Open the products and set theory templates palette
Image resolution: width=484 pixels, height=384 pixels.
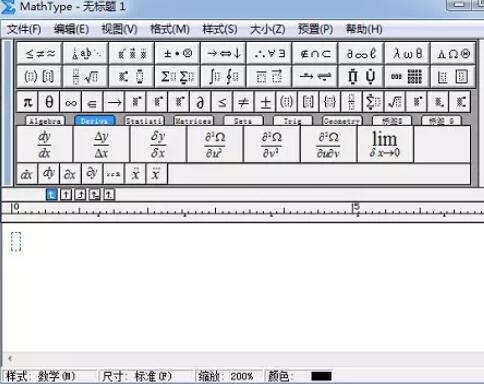361,77
